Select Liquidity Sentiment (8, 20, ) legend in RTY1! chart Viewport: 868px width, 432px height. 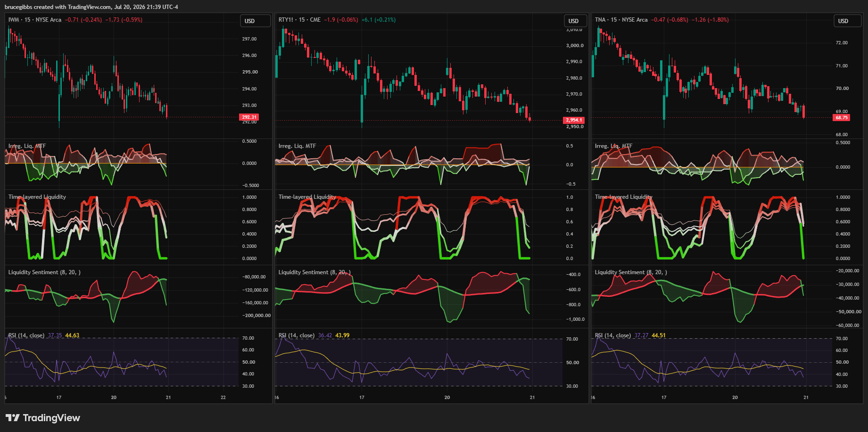[x=314, y=272]
